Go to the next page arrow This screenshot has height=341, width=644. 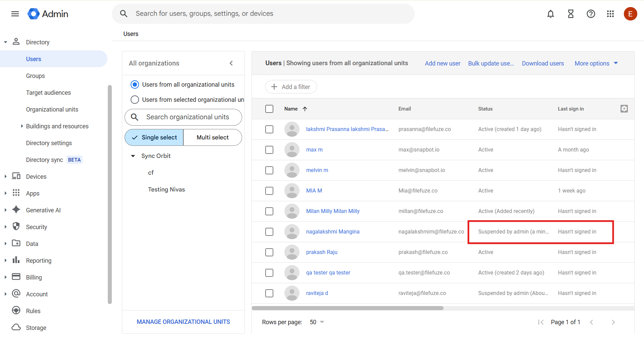pos(613,322)
